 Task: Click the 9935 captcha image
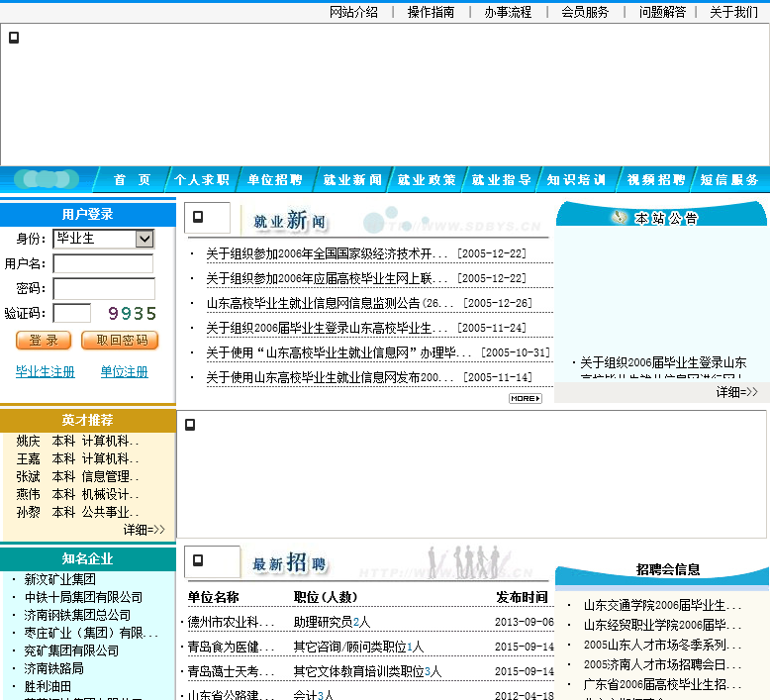(133, 313)
